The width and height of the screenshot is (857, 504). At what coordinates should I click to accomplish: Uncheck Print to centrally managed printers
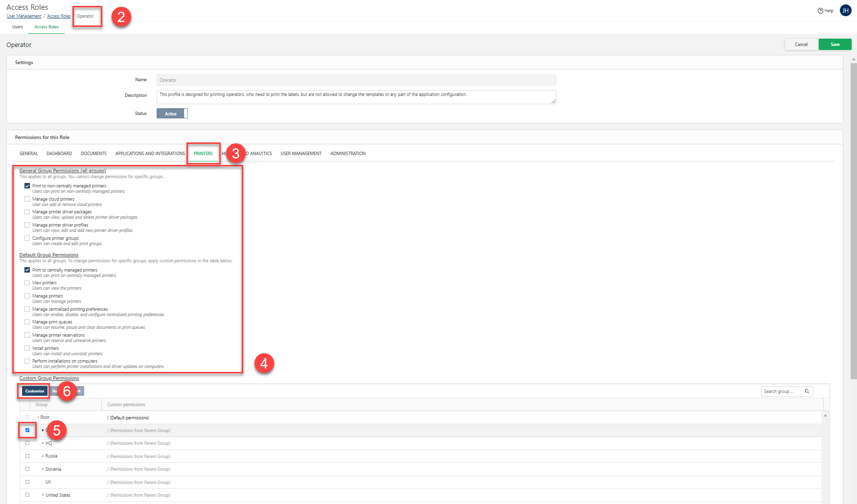click(x=27, y=270)
